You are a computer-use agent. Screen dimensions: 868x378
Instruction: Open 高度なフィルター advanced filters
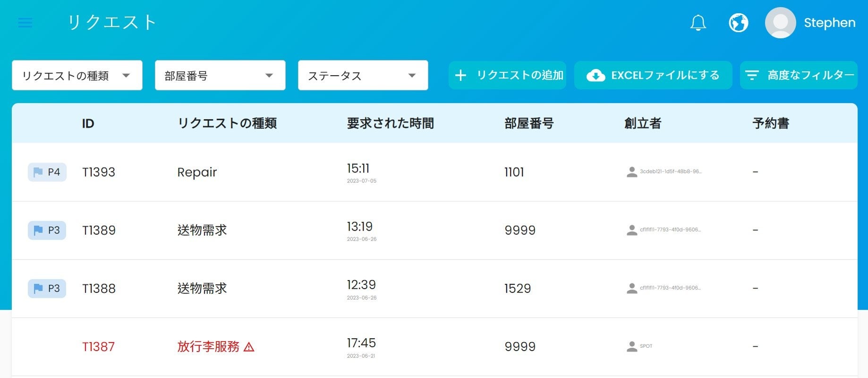pos(799,75)
